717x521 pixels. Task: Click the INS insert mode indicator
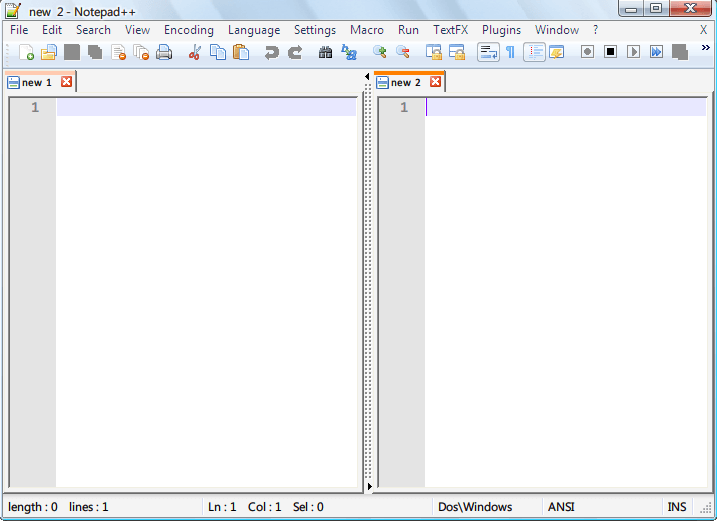coord(677,507)
